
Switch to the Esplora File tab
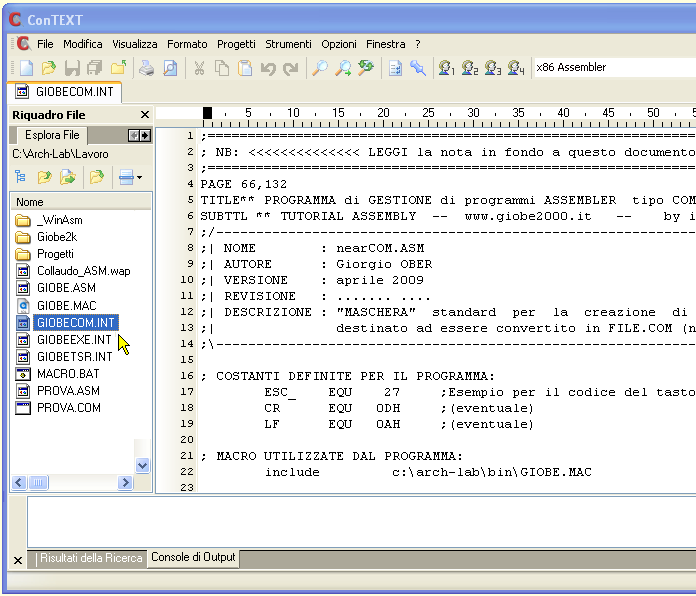click(52, 135)
